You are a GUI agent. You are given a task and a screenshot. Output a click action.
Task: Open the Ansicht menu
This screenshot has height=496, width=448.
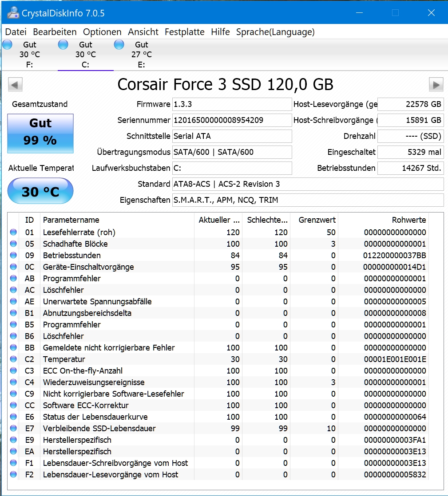pos(143,32)
